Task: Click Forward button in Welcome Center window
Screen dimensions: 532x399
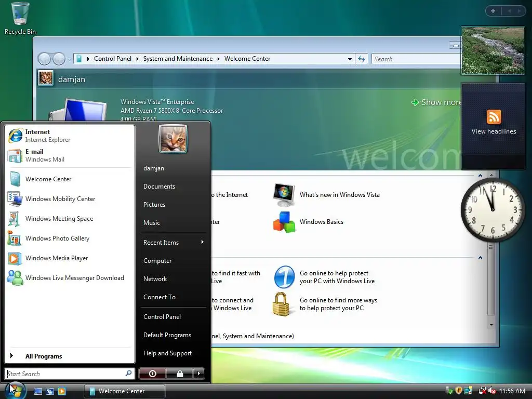Action: [x=59, y=59]
